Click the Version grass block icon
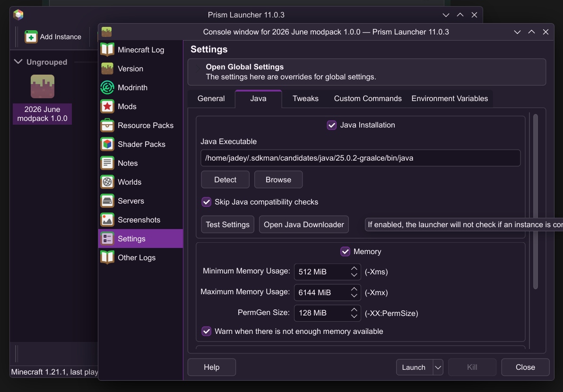This screenshot has height=392, width=563. point(107,68)
